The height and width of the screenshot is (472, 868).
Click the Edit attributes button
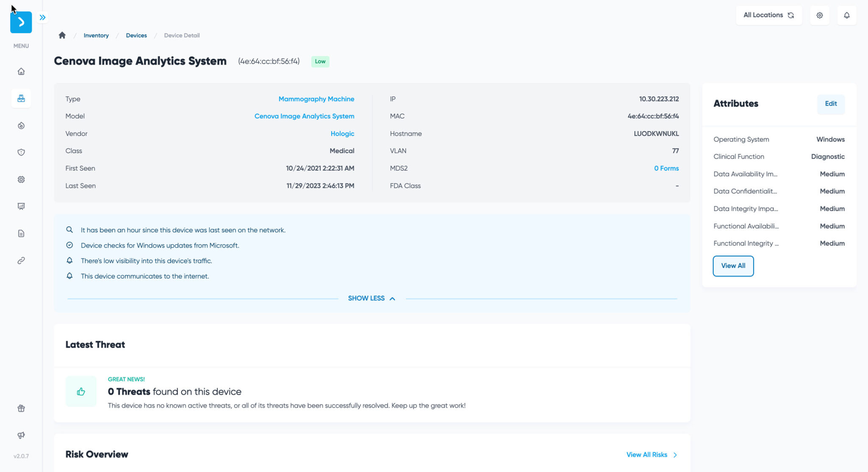[x=831, y=104]
